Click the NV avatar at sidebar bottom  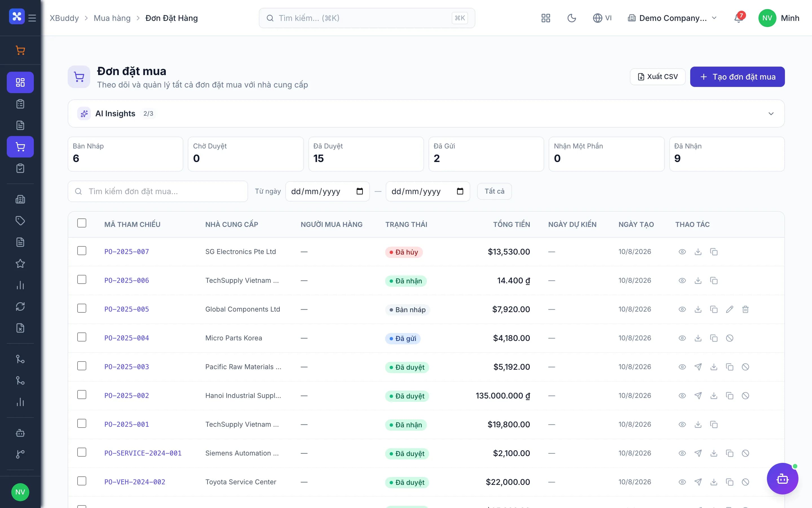pyautogui.click(x=20, y=492)
